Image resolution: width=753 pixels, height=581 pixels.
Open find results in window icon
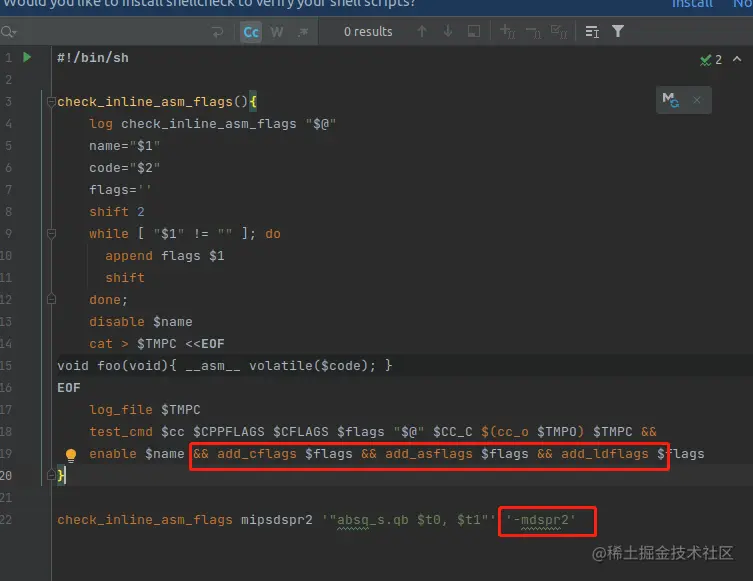pos(592,32)
